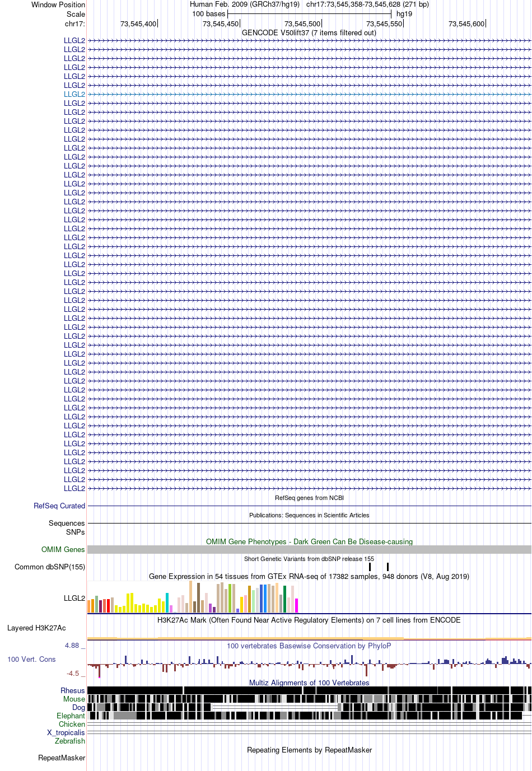Click the 100 Vert. Cons label

tap(31, 659)
